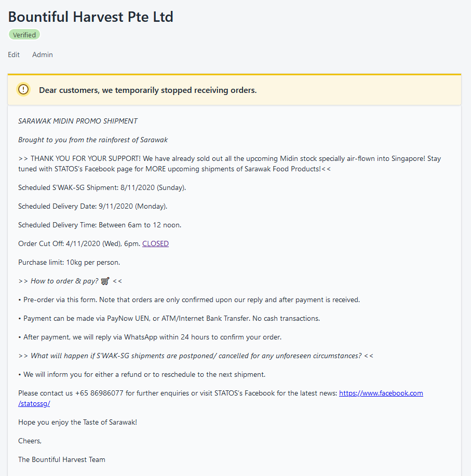The image size is (471, 476).
Task: Click the PayNow UEN payment bullet
Action: (169, 318)
